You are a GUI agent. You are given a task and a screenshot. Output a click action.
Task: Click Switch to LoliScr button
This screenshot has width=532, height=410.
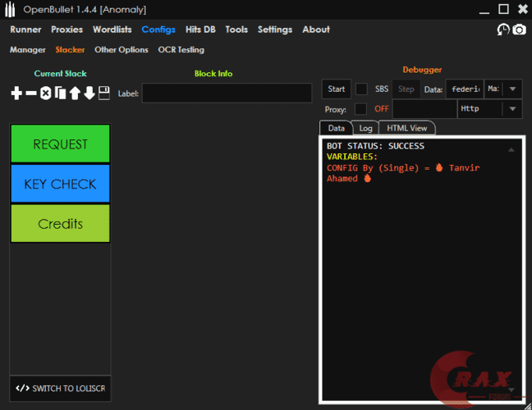pos(61,389)
